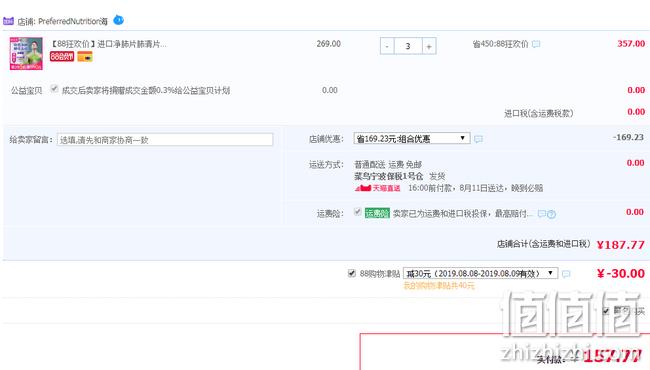The height and width of the screenshot is (370, 650).
Task: Click the quantity field showing 3
Action: tap(408, 46)
